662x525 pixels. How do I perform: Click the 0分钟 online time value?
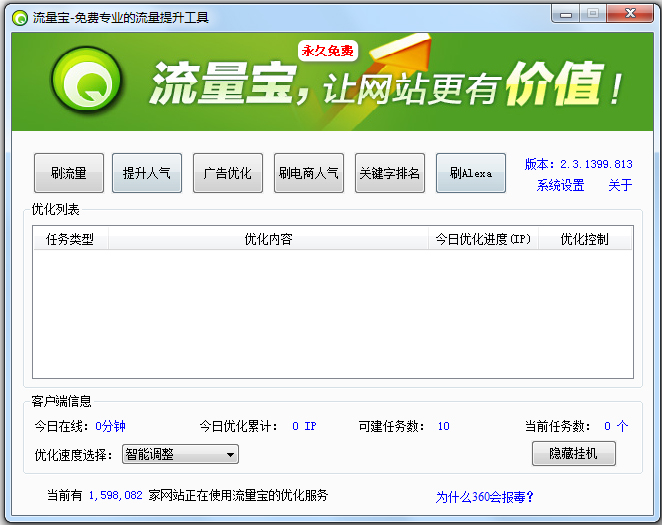pos(110,426)
